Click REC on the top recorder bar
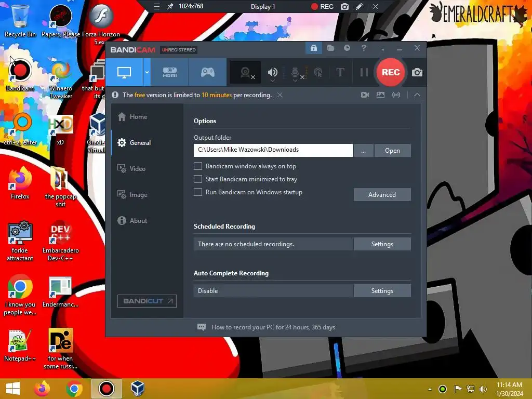The width and height of the screenshot is (532, 399). point(322,6)
